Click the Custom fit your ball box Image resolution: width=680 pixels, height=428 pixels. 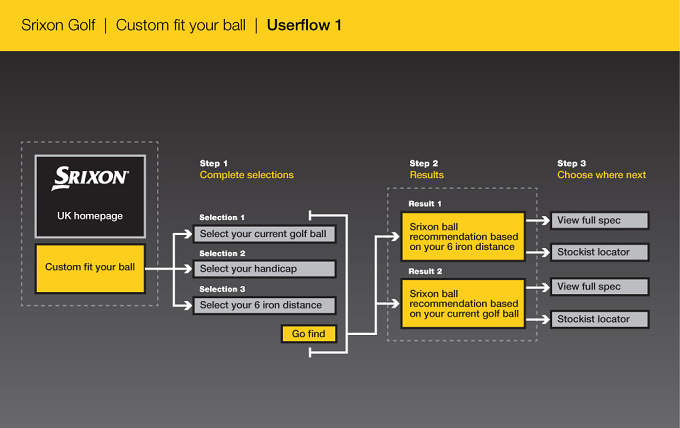pos(90,268)
